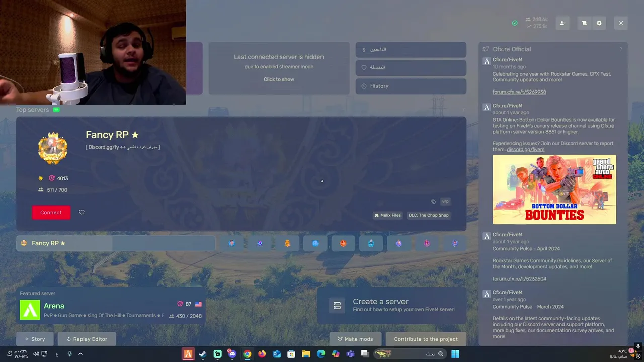Open the changelog scroll icon beside settings
Screen dimensions: 644x362
[x=584, y=23]
